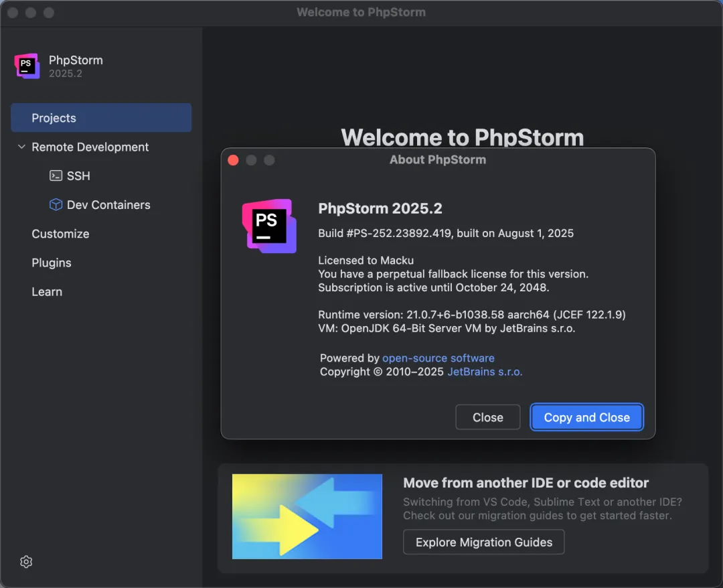Open SSH remote development
This screenshot has height=588, width=723.
pyautogui.click(x=78, y=175)
